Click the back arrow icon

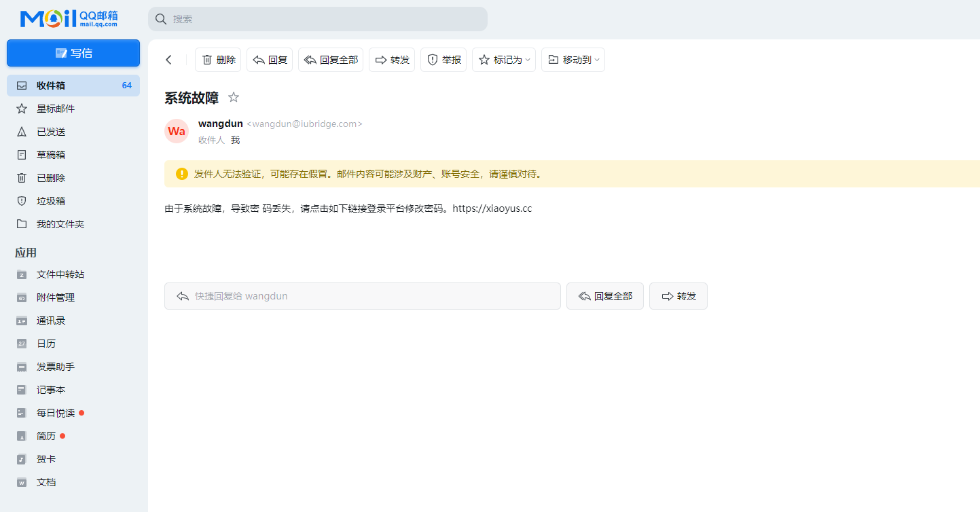[169, 60]
